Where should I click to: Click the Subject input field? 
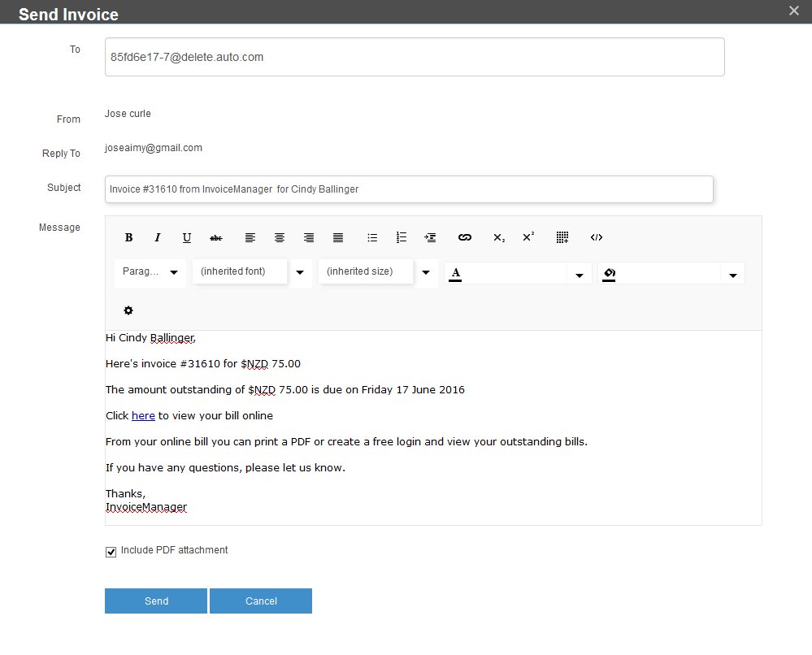point(409,189)
